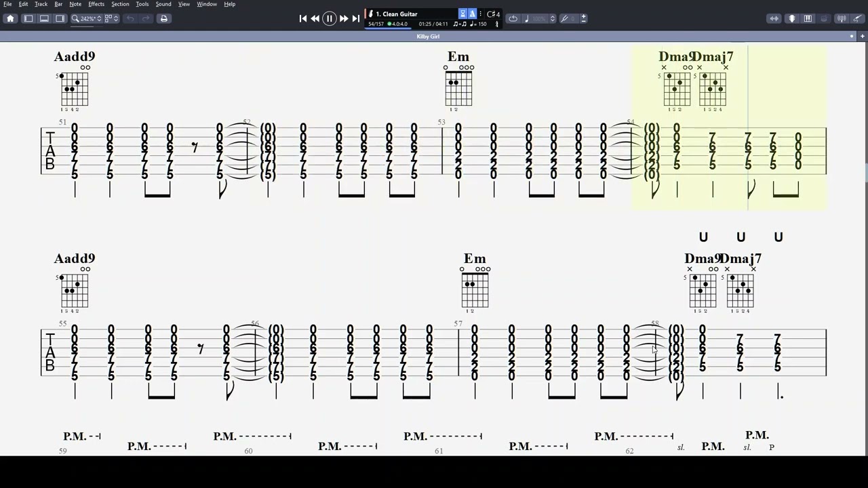Screen dimensions: 868x488
Task: Open the line-in cable jack icon
Action: coord(858,18)
